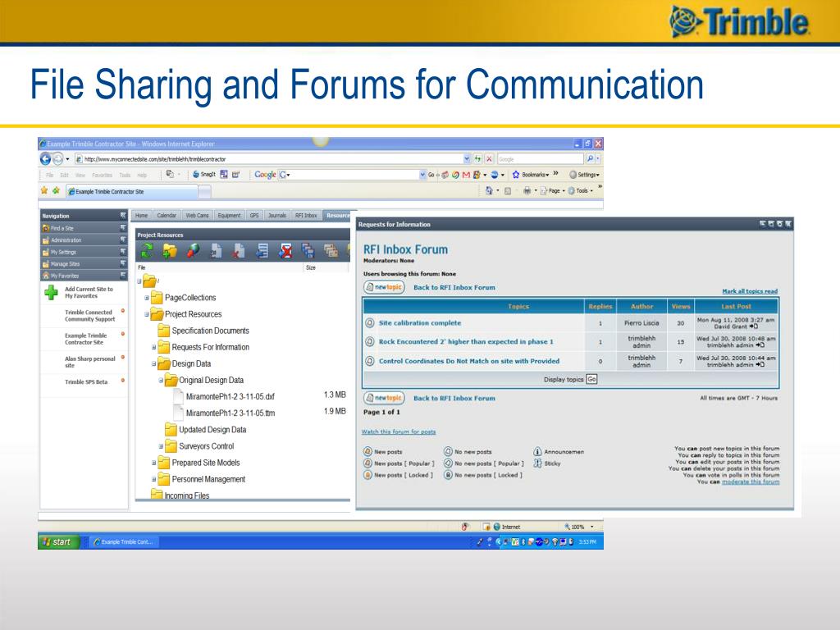
Task: Click the upper Back to RFI Inbox Forum link
Action: tap(454, 287)
